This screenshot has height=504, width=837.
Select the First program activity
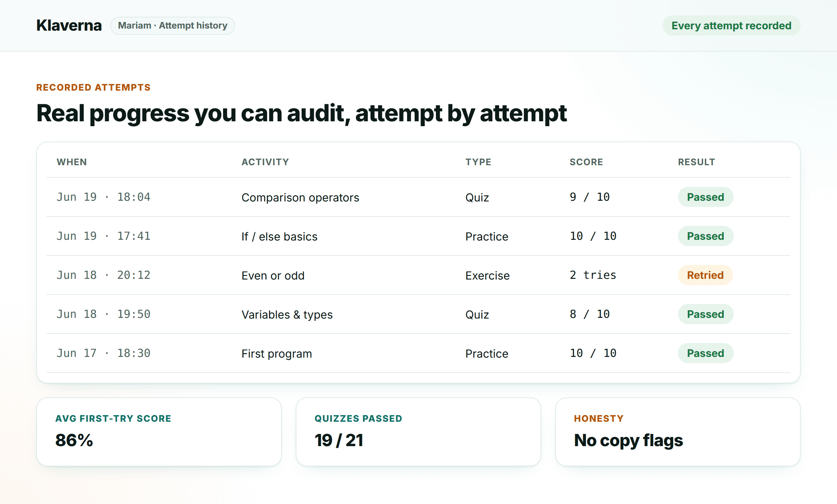click(x=277, y=353)
